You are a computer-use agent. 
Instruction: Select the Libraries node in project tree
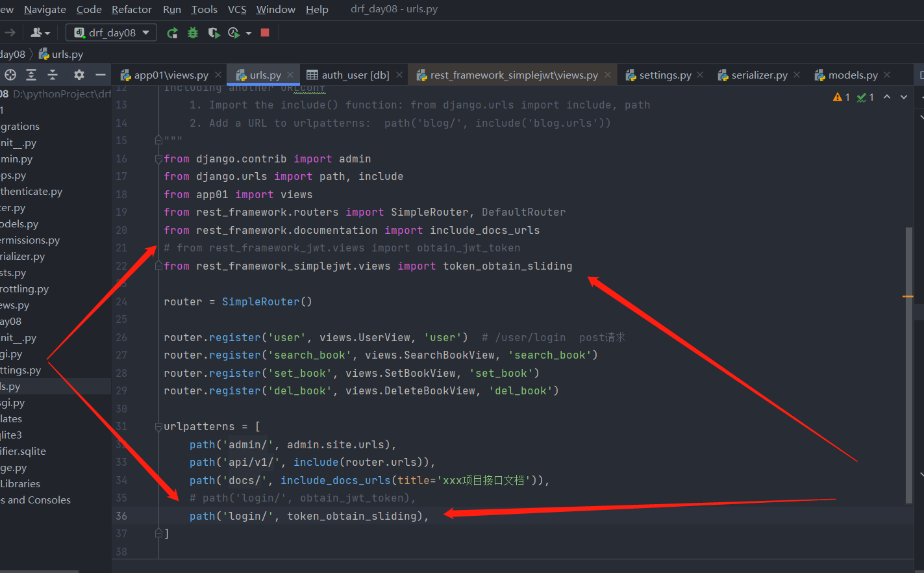20,484
